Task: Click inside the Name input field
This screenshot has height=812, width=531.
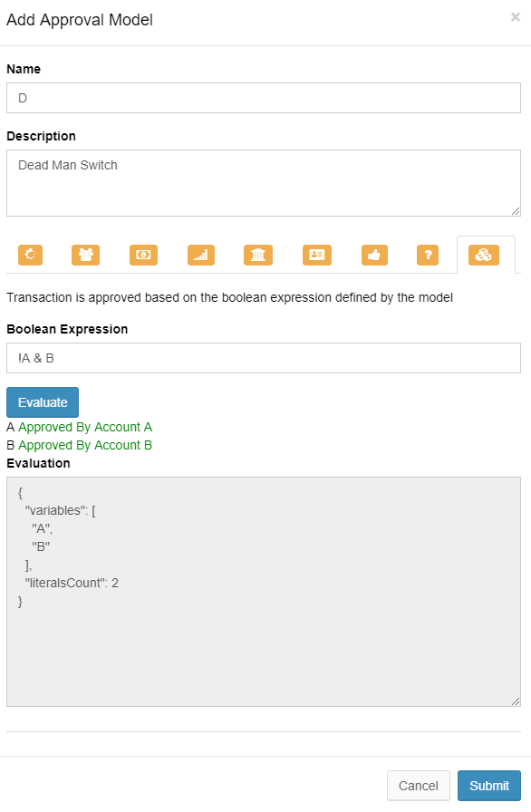Action: coord(263,98)
